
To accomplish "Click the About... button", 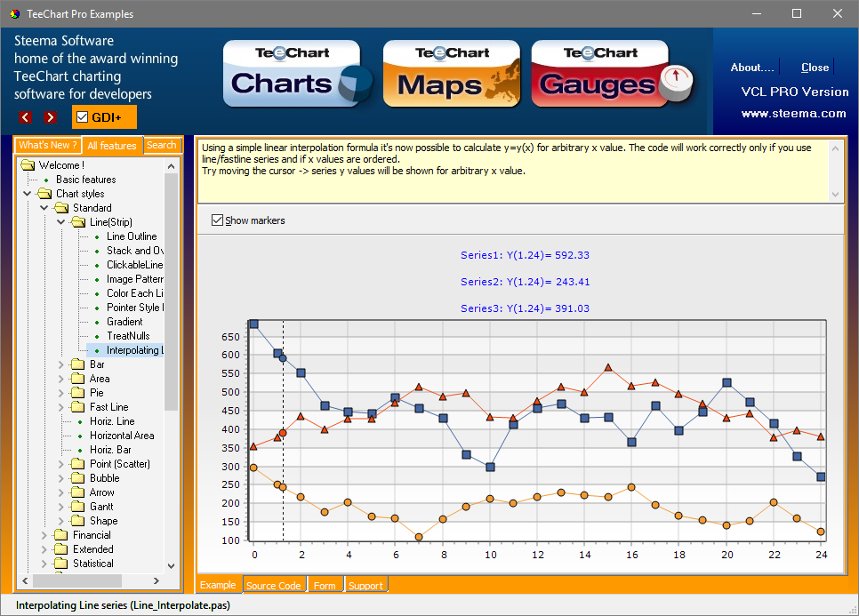I will click(752, 68).
